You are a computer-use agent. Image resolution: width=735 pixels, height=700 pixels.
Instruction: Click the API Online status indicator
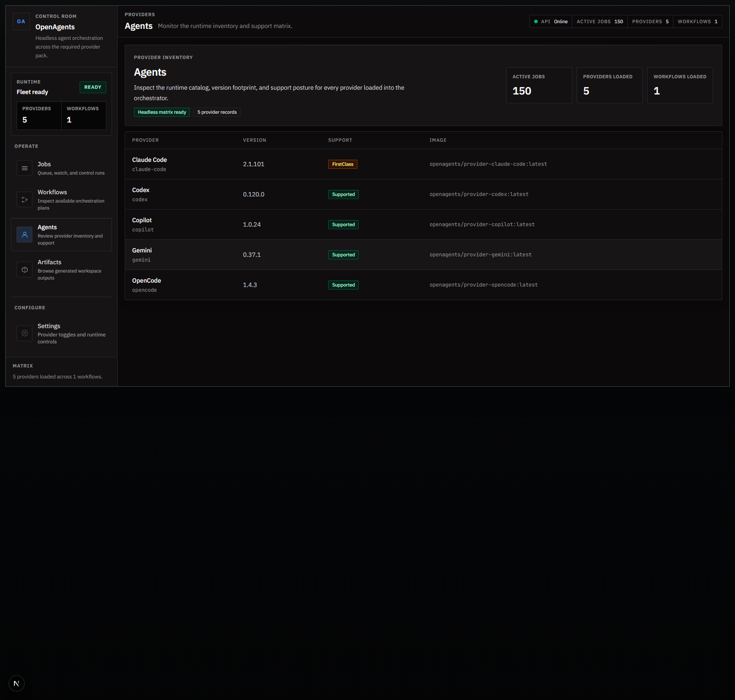coord(551,21)
